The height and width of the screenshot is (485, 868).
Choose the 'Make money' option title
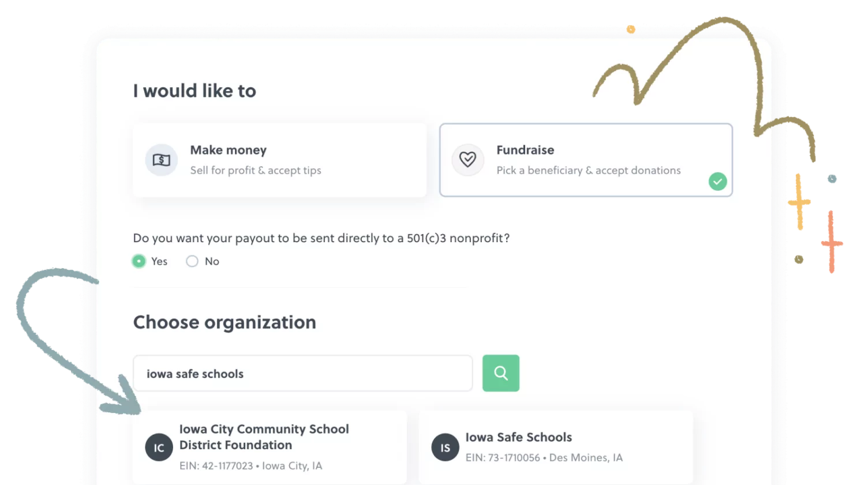coord(228,150)
